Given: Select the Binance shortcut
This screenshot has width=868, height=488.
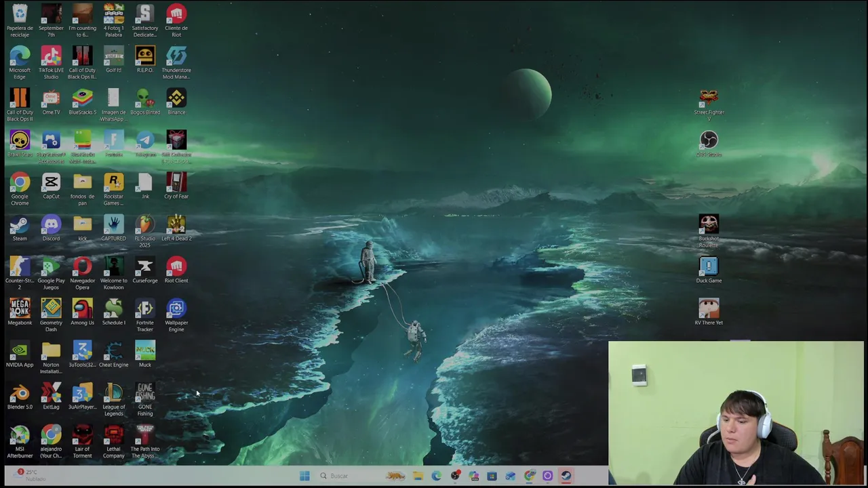Looking at the screenshot, I should [x=176, y=102].
